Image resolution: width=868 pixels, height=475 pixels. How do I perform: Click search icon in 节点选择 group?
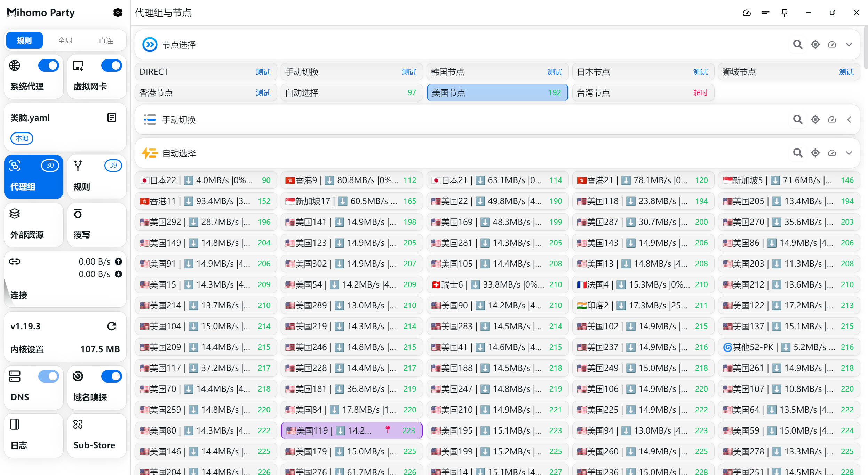coord(797,45)
